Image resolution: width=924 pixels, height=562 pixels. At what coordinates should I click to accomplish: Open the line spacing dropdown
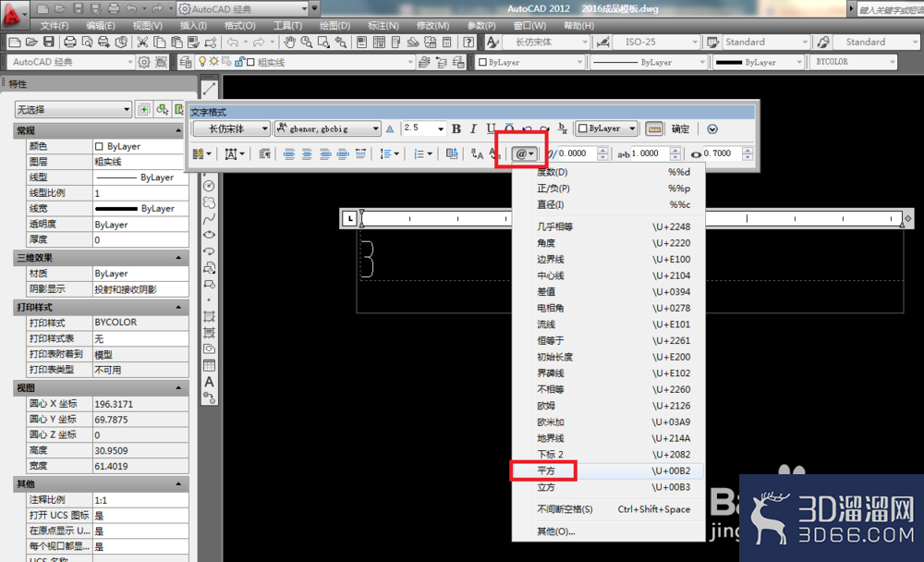click(x=389, y=154)
